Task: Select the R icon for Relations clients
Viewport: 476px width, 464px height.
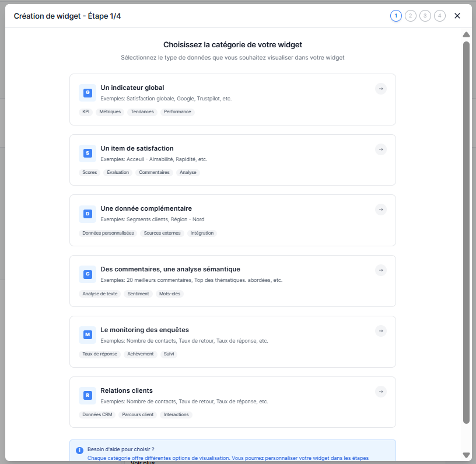Action: click(87, 395)
